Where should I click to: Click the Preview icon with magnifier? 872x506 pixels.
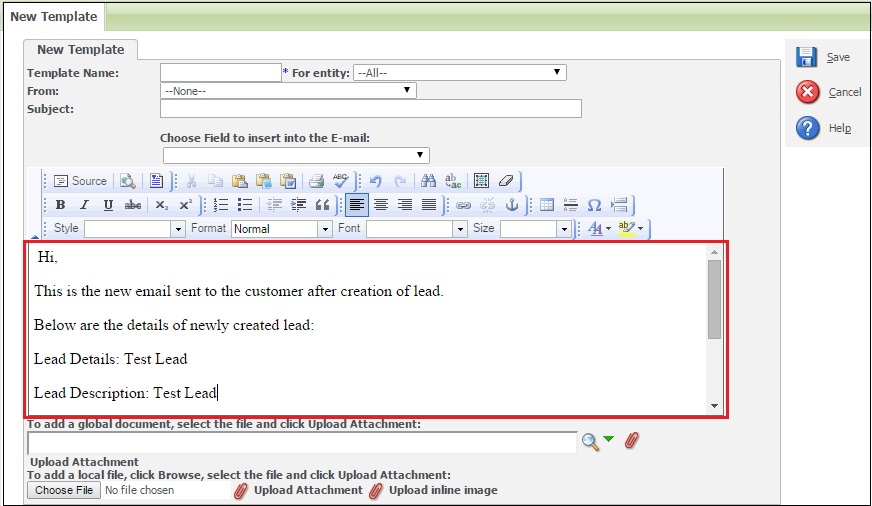127,181
